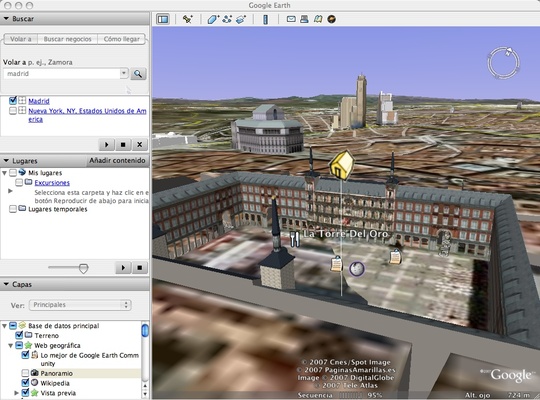Collapse the Lugares panel
The image size is (540, 400).
[x=6, y=161]
